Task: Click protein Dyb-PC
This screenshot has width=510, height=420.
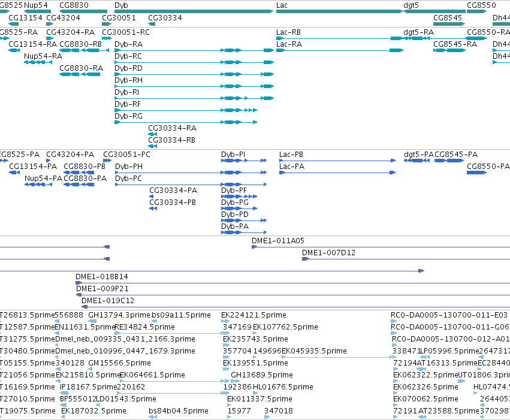Action: point(128,179)
